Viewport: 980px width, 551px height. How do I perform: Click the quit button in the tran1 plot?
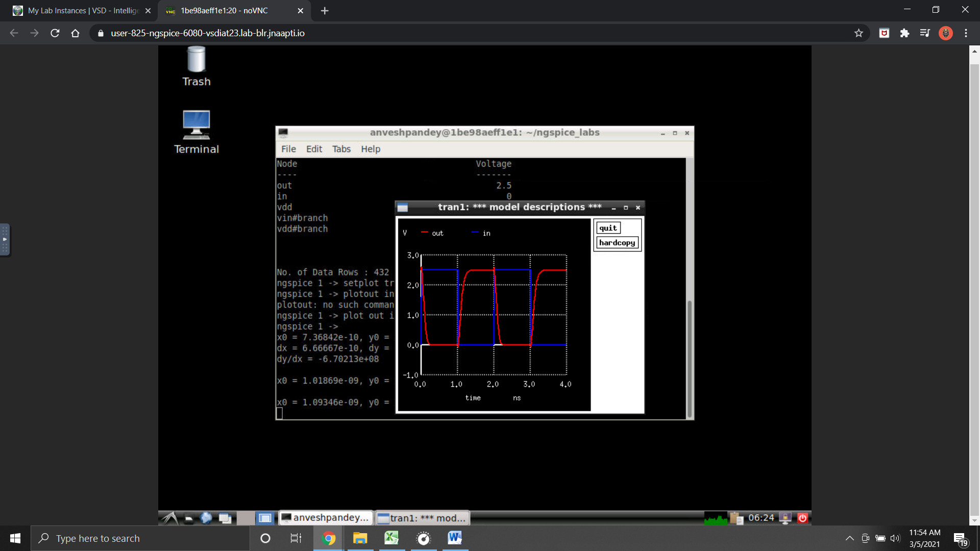[x=608, y=228]
